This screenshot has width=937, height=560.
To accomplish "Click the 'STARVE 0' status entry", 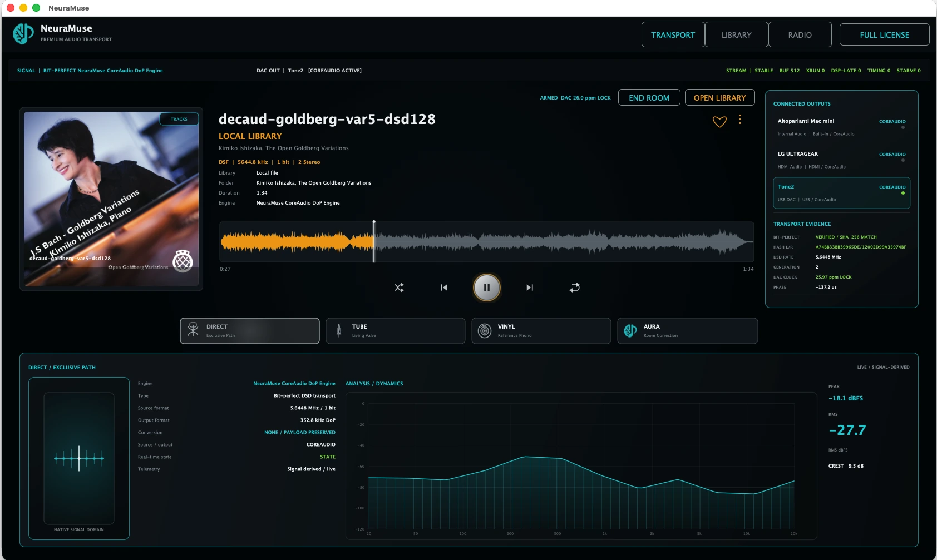I will click(909, 71).
